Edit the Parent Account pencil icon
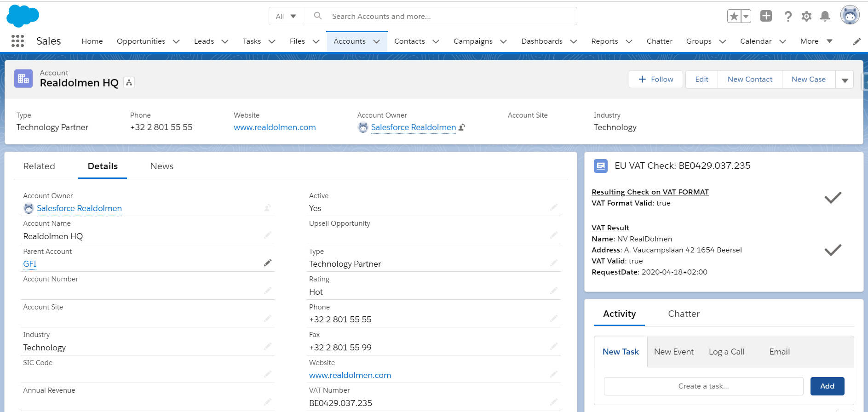The image size is (868, 412). (x=268, y=263)
